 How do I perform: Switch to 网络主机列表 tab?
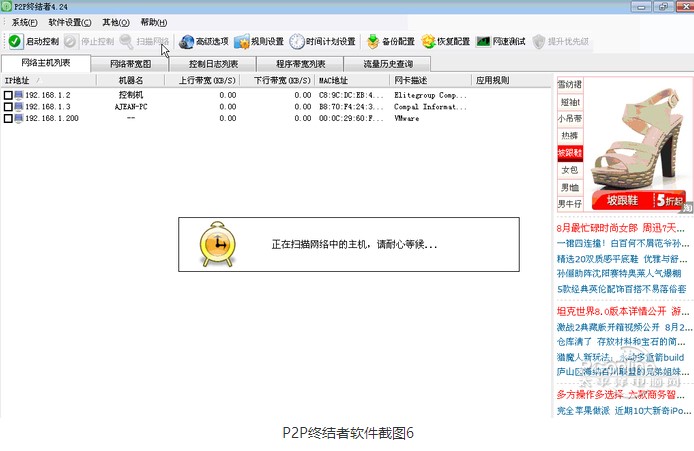pyautogui.click(x=46, y=63)
